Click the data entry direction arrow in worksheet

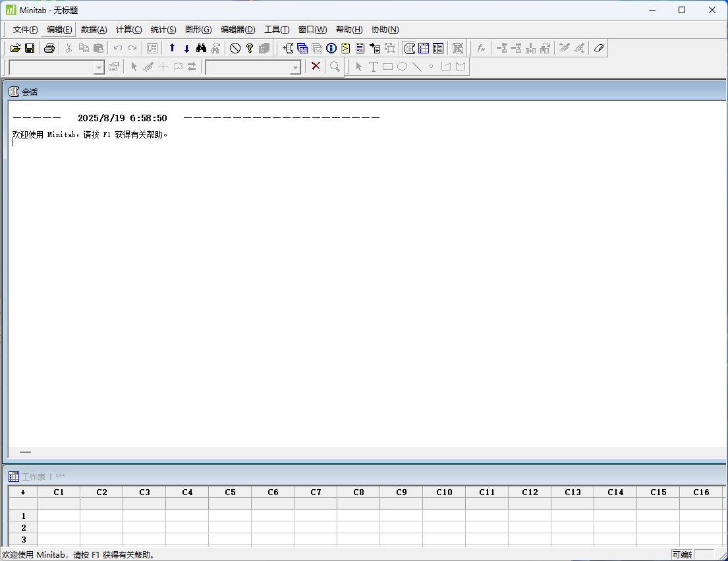pyautogui.click(x=23, y=492)
